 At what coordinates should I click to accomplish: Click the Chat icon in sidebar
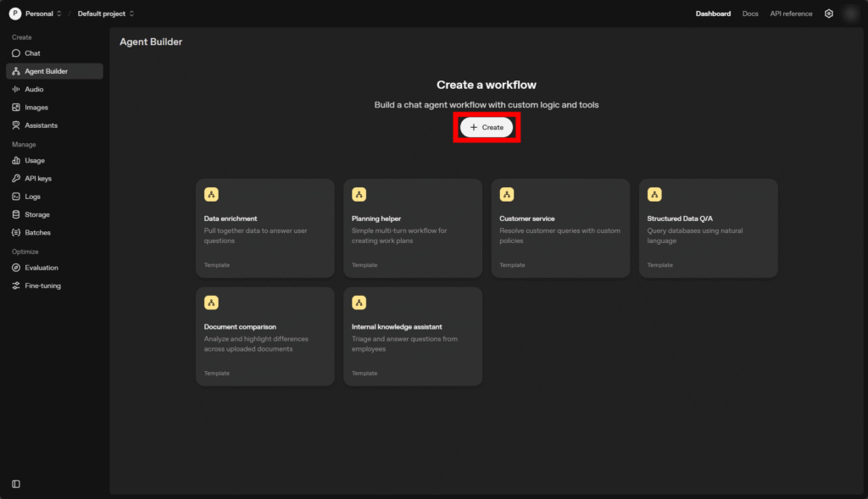coord(16,53)
